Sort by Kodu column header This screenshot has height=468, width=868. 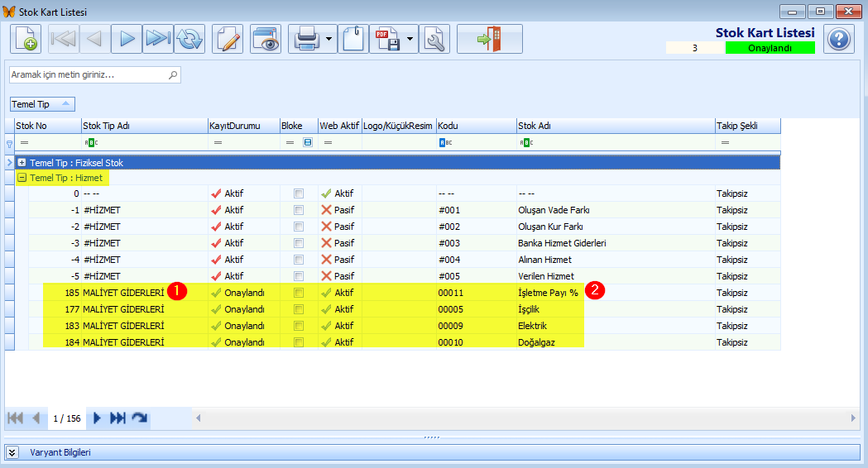pos(476,126)
